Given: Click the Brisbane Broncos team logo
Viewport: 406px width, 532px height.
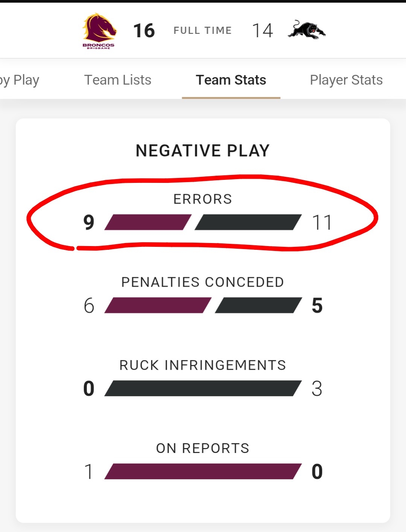Looking at the screenshot, I should pos(99,31).
